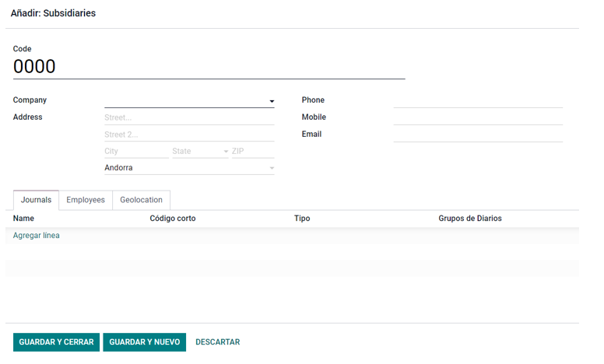Open the Andorra country dropdown
The width and height of the screenshot is (604, 364).
189,168
